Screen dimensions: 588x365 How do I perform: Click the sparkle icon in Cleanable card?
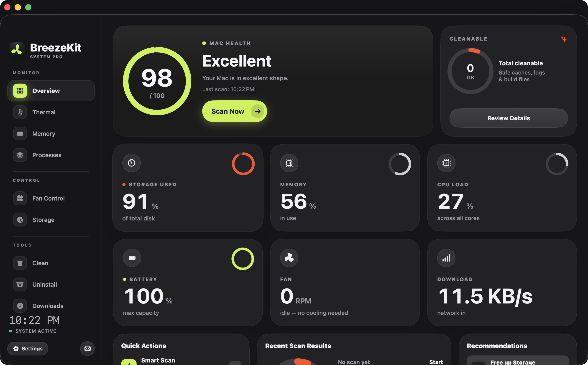(564, 39)
